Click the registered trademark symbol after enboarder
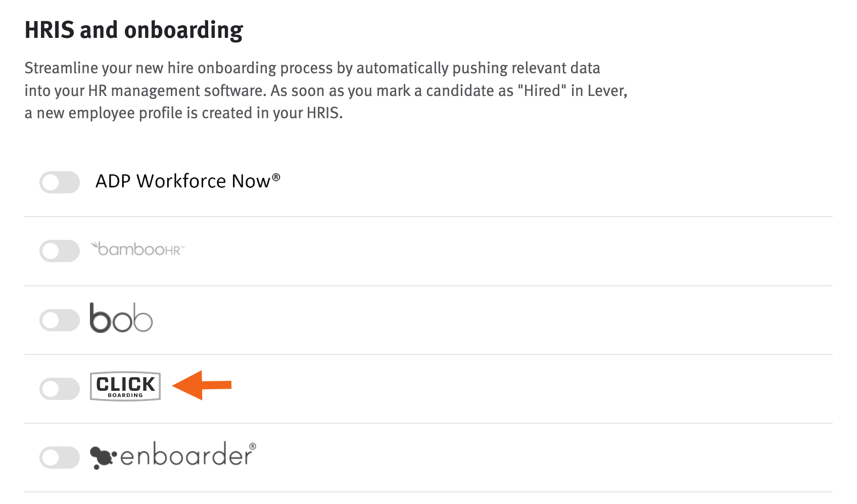 [x=252, y=446]
